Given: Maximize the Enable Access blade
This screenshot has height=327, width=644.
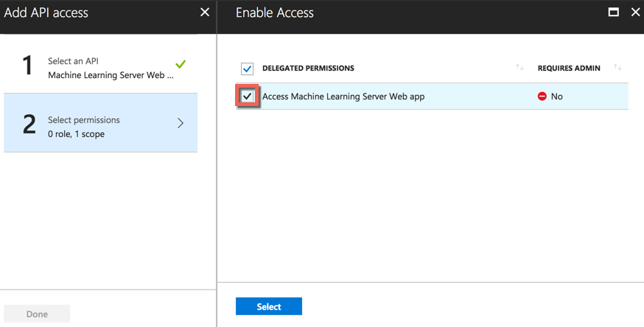Looking at the screenshot, I should 613,12.
